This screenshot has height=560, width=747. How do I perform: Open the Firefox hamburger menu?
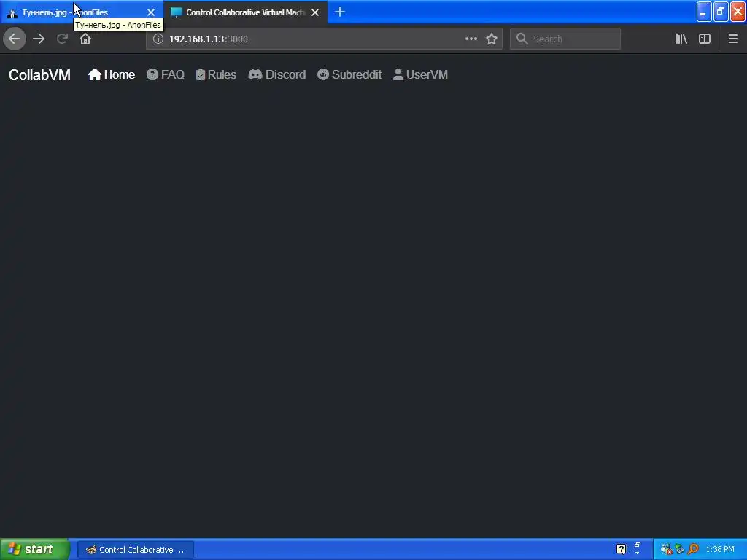point(732,39)
